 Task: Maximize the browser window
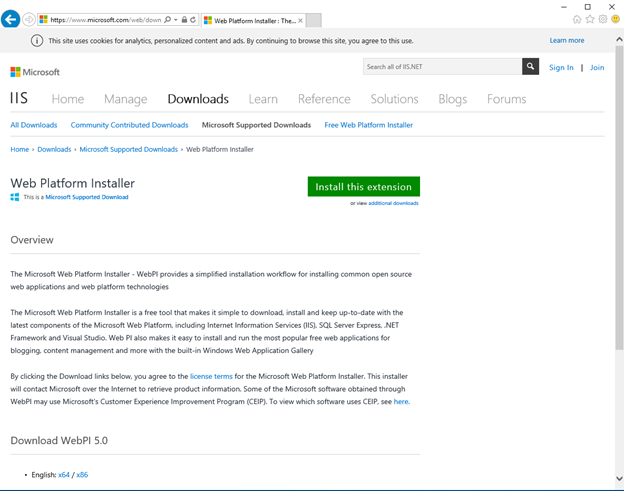tap(587, 7)
